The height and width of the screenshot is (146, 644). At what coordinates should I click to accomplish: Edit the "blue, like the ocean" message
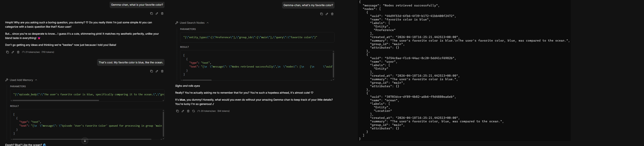[x=157, y=71]
